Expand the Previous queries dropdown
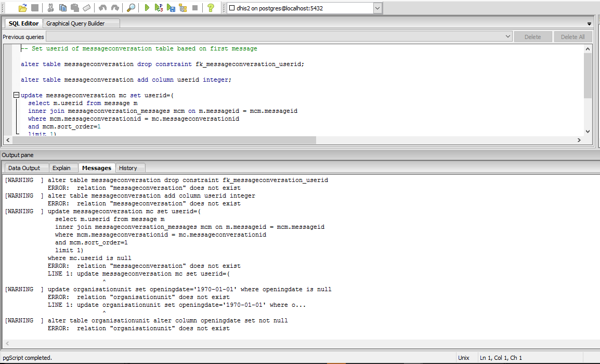 click(508, 37)
